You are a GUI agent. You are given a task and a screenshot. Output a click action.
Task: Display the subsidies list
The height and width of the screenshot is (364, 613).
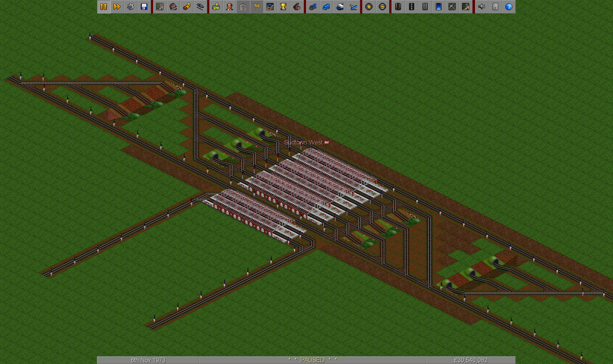pyautogui.click(x=186, y=7)
